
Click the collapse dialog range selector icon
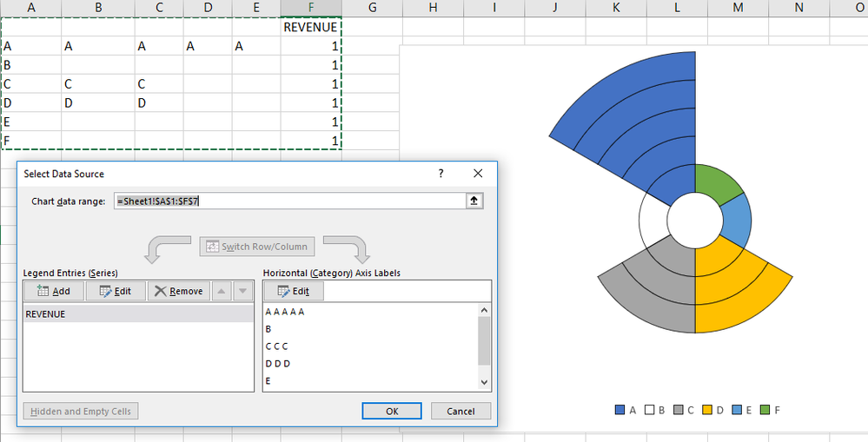[x=474, y=201]
